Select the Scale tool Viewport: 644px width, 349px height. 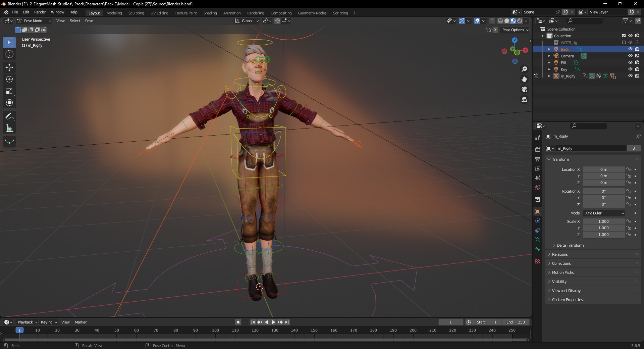9,91
